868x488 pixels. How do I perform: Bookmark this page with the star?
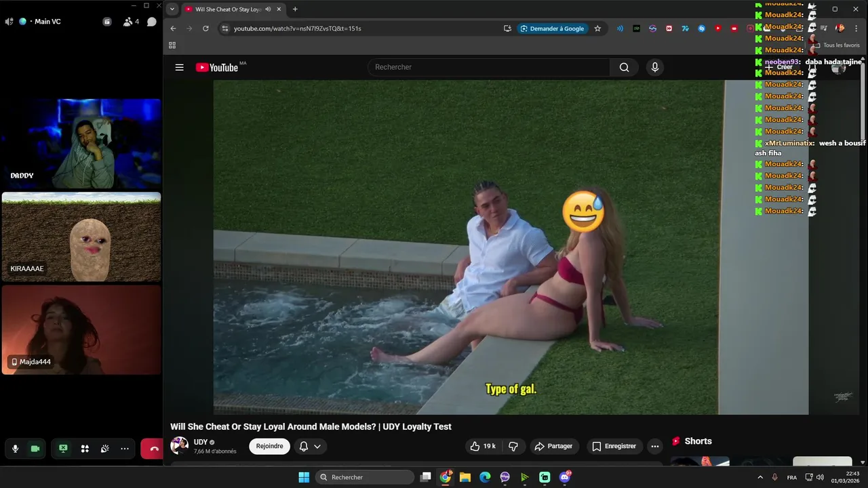tap(597, 28)
